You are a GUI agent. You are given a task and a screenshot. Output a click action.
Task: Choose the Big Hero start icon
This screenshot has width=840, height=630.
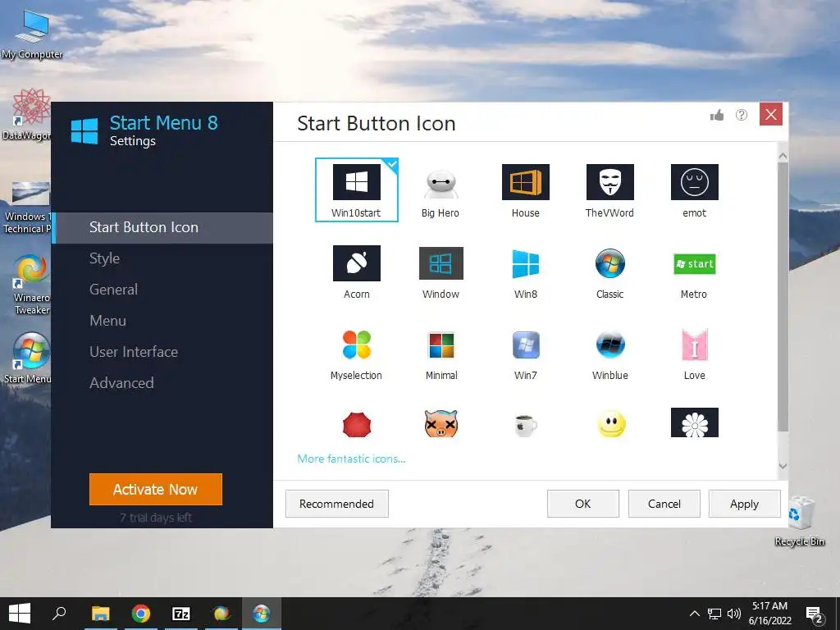coord(441,192)
